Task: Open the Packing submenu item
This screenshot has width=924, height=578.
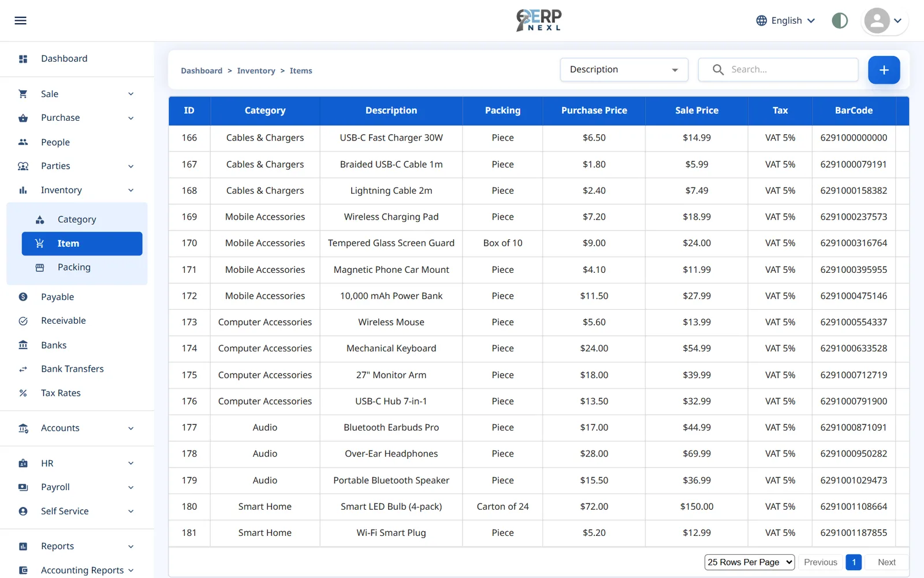Action: pyautogui.click(x=74, y=268)
